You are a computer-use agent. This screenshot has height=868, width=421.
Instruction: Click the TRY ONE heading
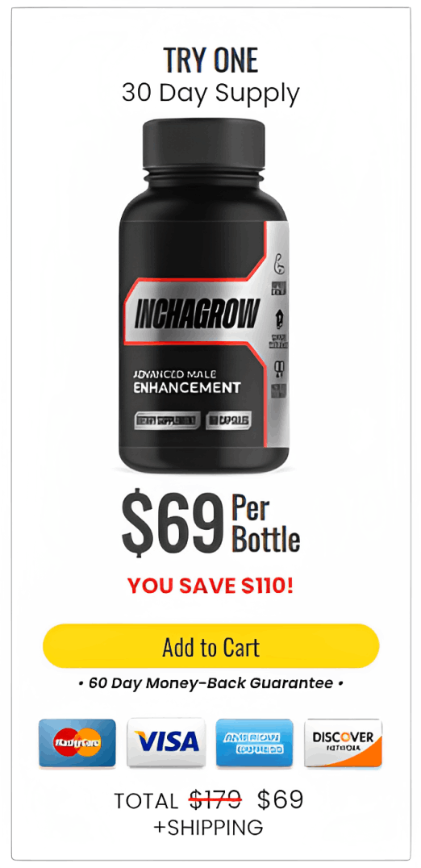(x=210, y=61)
